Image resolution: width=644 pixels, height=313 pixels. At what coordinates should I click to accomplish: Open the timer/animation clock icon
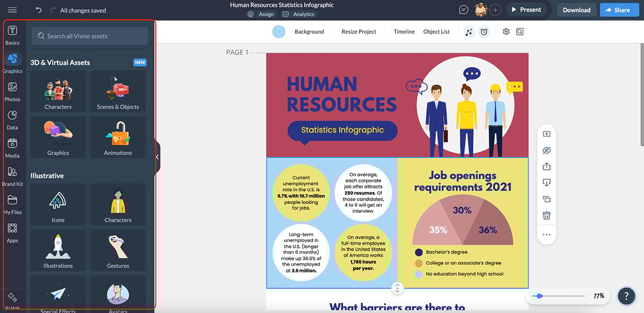[484, 32]
